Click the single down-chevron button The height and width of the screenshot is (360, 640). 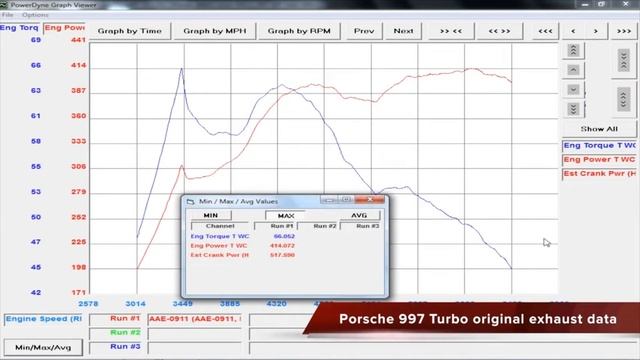pos(573,90)
